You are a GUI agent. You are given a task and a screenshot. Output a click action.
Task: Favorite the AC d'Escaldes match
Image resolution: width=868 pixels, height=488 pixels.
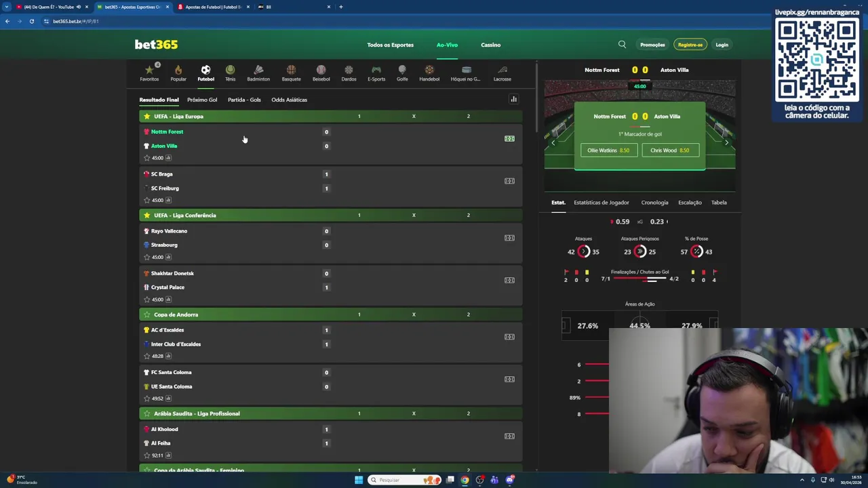click(x=146, y=356)
